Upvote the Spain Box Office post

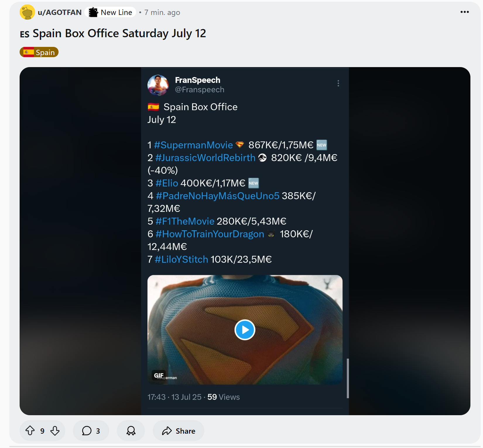click(x=30, y=431)
